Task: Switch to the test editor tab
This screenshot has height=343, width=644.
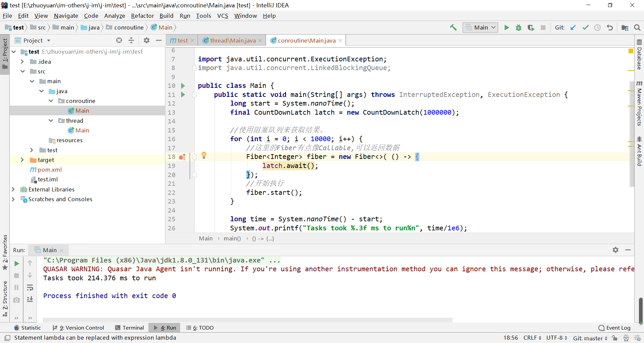Action: (182, 41)
